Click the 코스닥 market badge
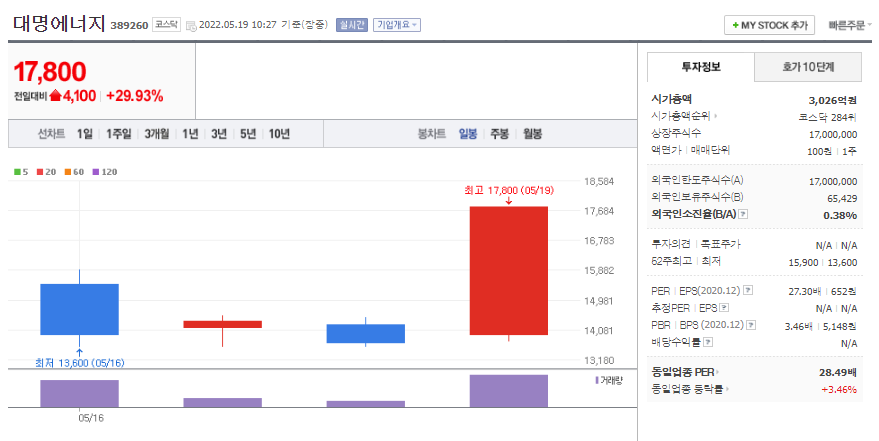This screenshot has height=441, width=879. point(166,25)
